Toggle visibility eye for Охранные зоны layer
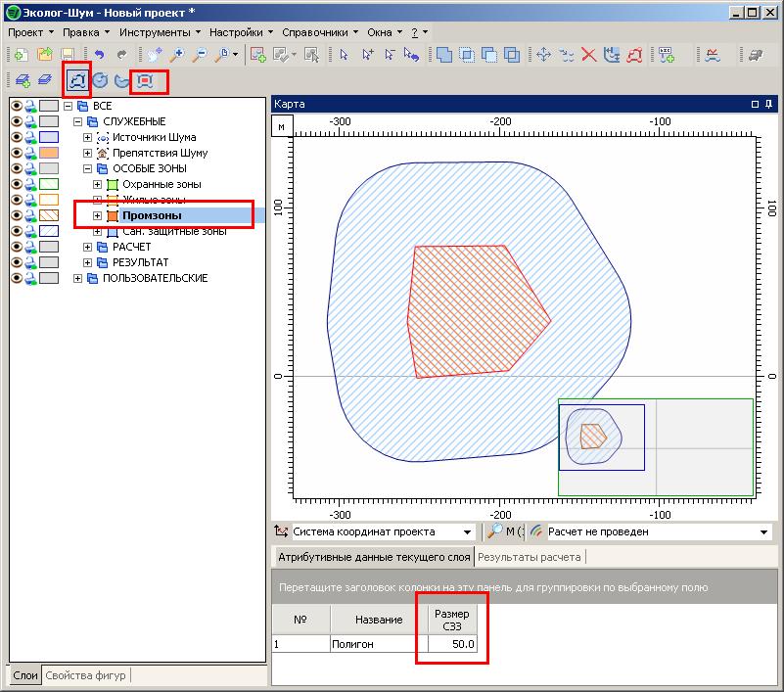Image resolution: width=784 pixels, height=692 pixels. 17,184
